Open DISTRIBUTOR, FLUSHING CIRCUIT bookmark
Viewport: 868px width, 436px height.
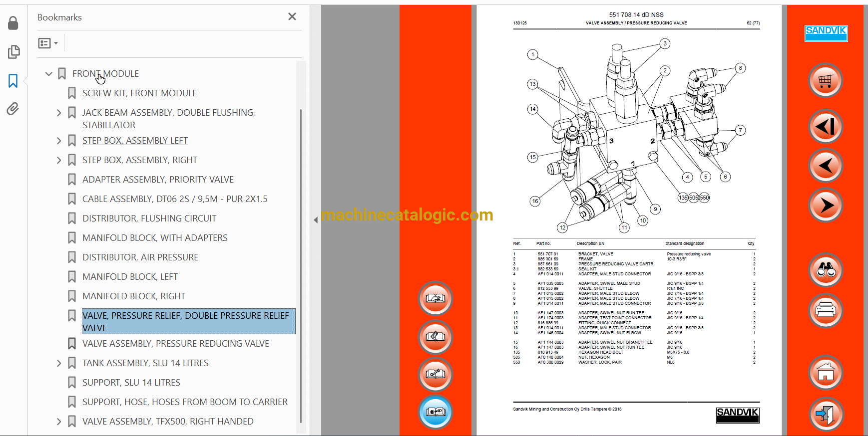149,218
